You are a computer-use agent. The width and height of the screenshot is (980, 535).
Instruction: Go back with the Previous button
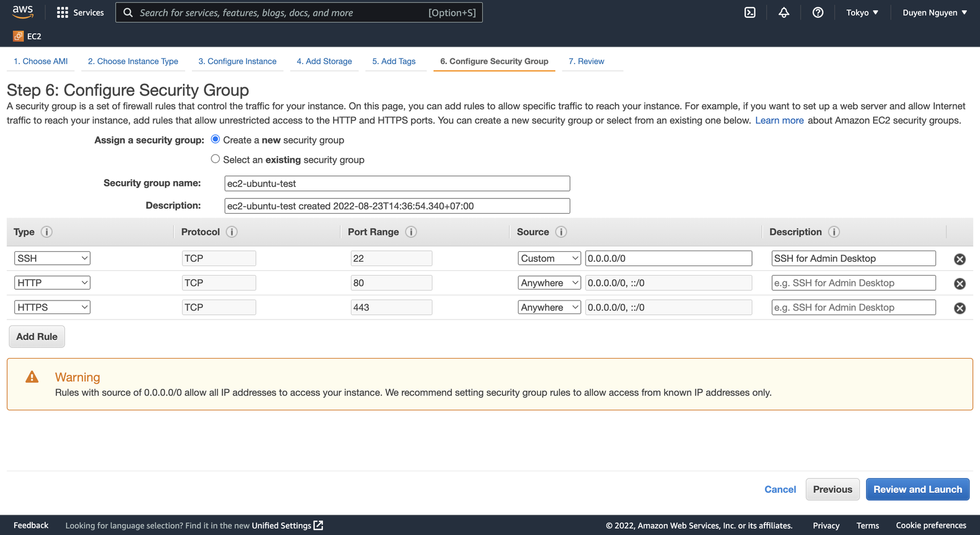833,489
